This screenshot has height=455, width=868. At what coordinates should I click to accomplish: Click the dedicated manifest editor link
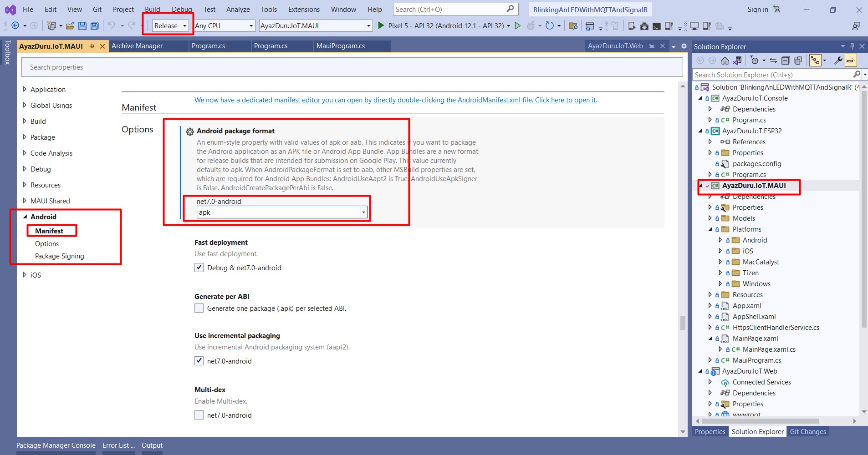(395, 100)
